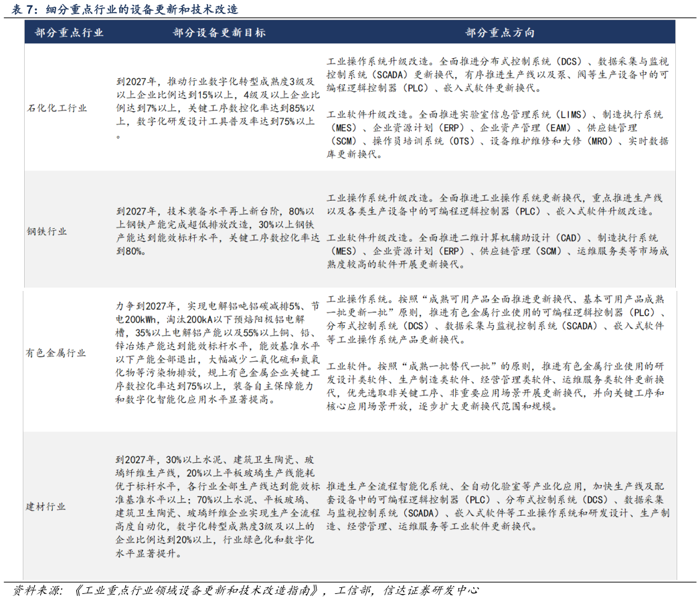Image resolution: width=700 pixels, height=600 pixels.
Task: Click non-ferrous paragraph starting 工业软件。按照“成熟一批替代一批”
Action: point(495,387)
